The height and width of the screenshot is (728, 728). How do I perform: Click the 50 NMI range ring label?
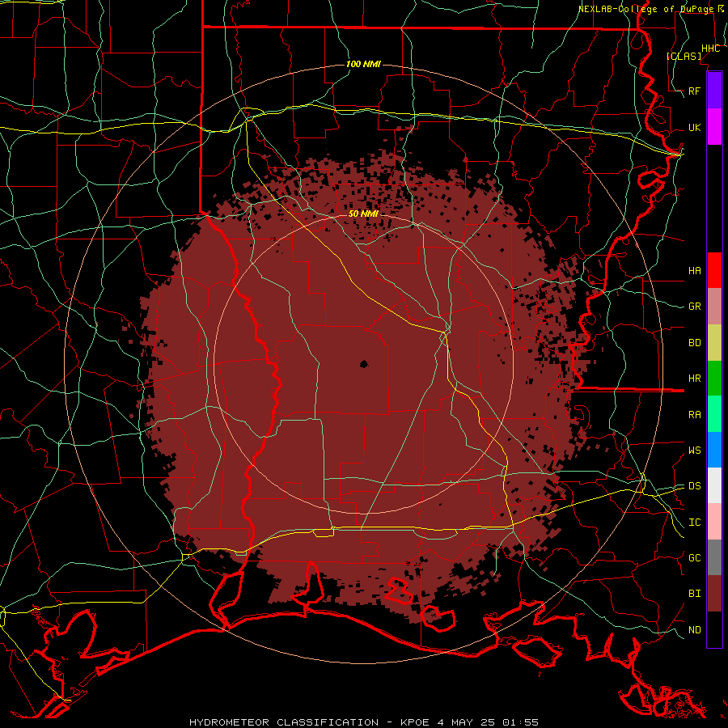[363, 214]
